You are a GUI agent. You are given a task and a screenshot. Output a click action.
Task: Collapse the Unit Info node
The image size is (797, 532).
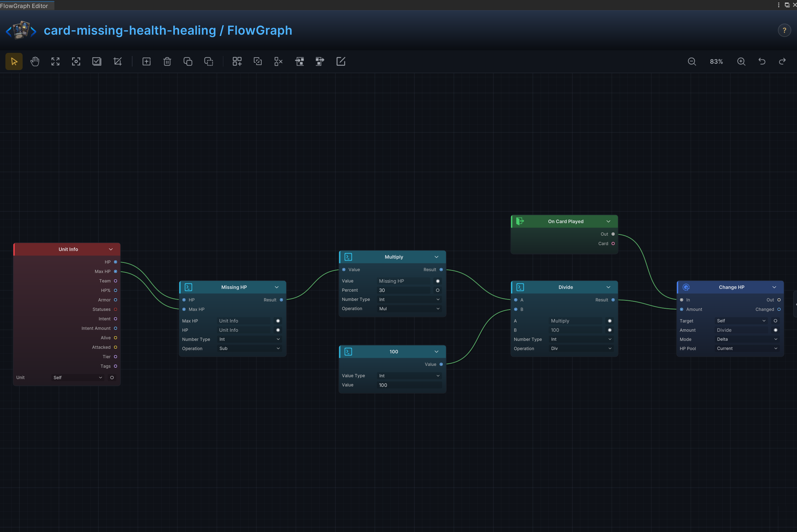[x=111, y=249]
